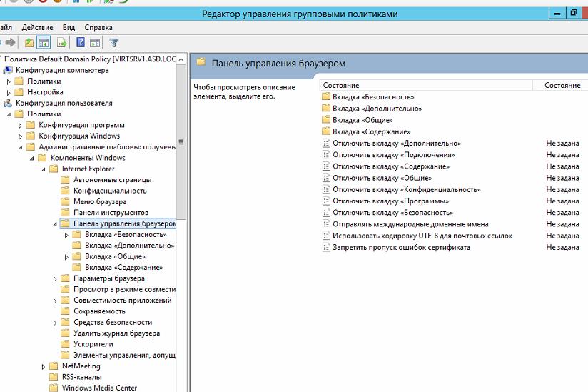This screenshot has height=392, width=588.
Task: Click policy icon of Отключить вкладку «Содержание»
Action: (326, 166)
